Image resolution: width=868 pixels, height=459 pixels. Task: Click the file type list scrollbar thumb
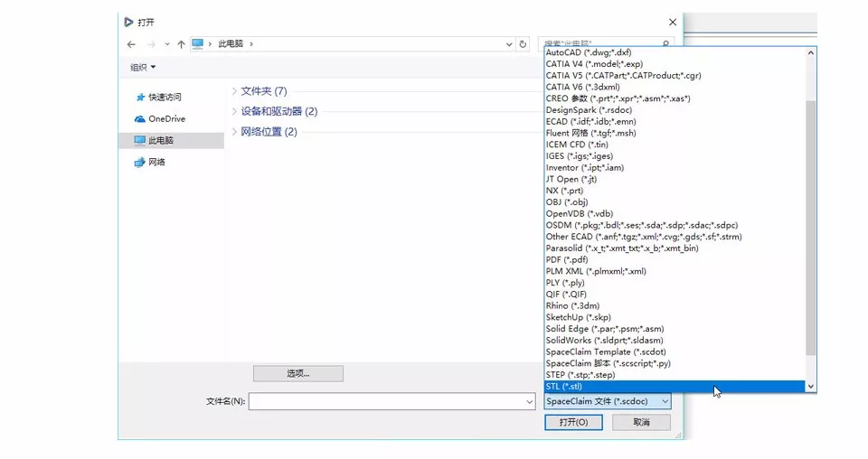(x=810, y=228)
